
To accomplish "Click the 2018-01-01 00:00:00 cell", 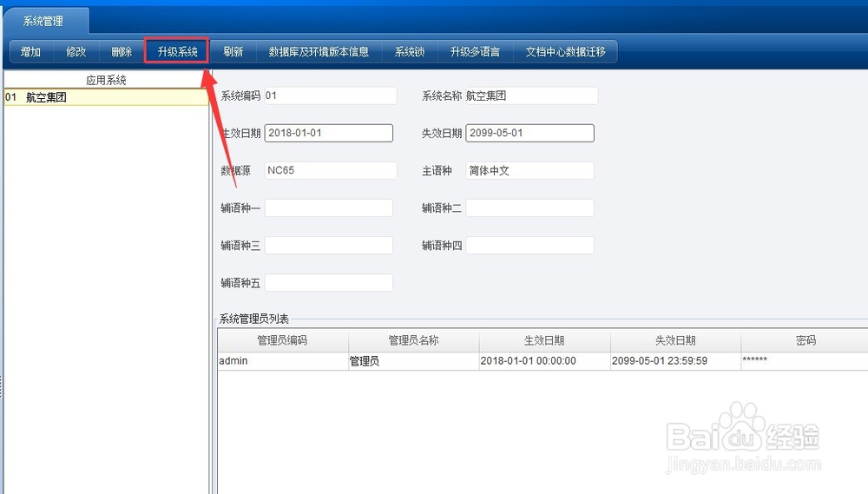I will coord(545,361).
